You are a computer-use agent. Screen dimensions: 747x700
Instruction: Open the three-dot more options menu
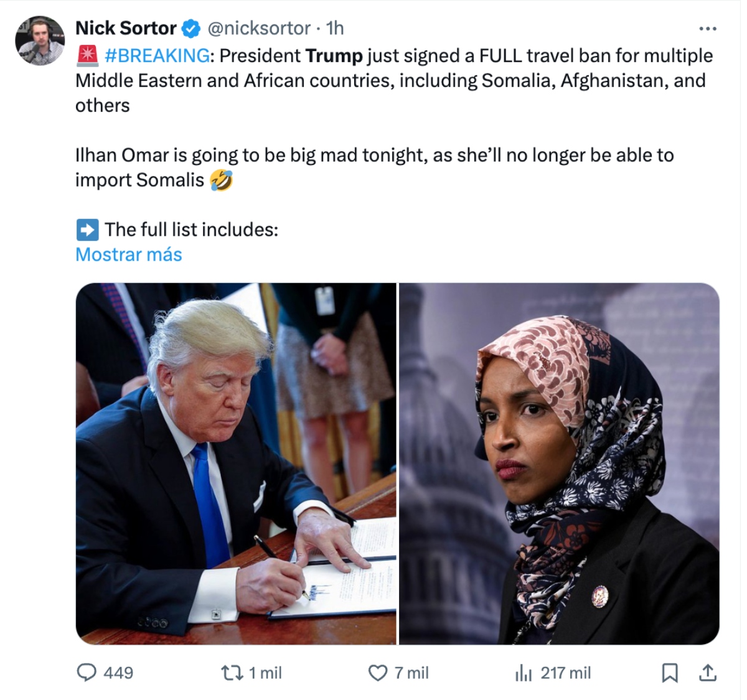click(x=708, y=29)
